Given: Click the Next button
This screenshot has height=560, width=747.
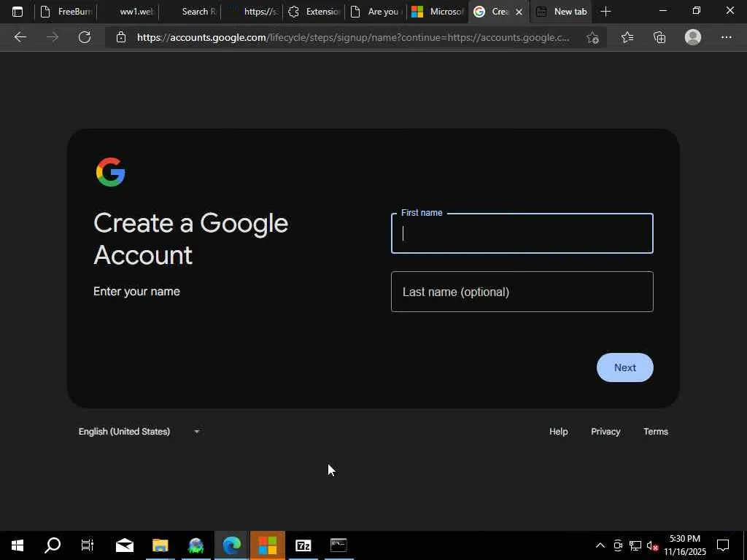Looking at the screenshot, I should tap(624, 367).
